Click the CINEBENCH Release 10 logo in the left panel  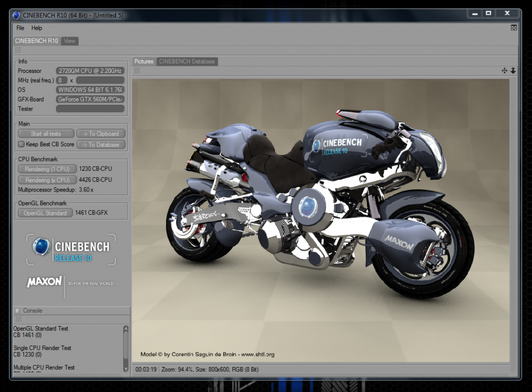coord(71,249)
